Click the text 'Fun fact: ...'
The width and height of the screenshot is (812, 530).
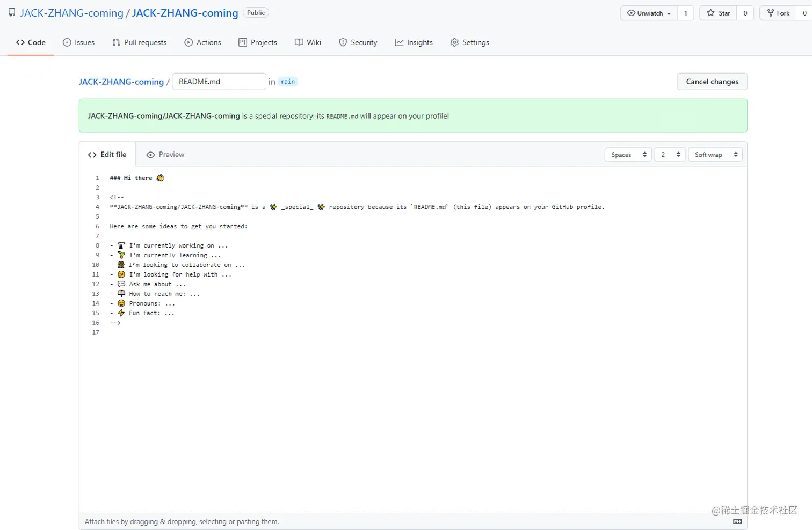pos(152,313)
